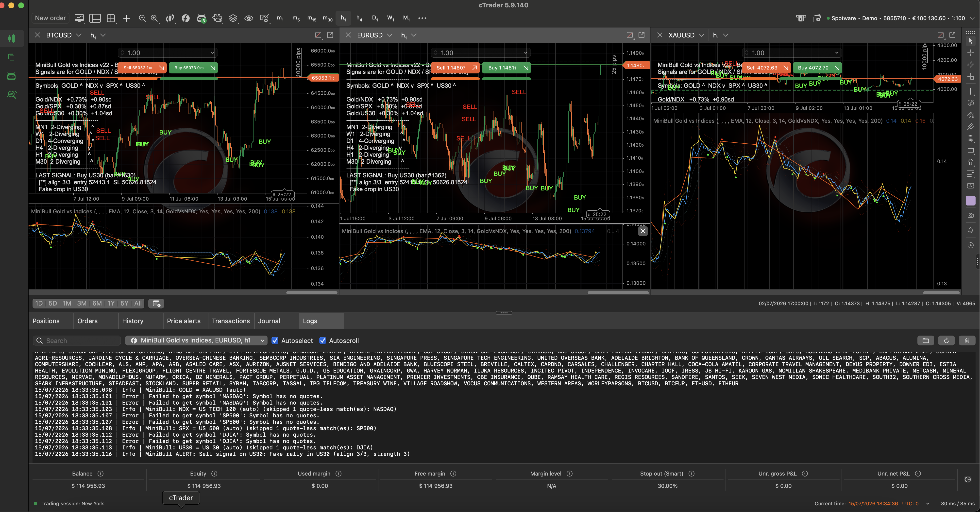
Task: Toggle the eye viewing options icon
Action: 249,18
